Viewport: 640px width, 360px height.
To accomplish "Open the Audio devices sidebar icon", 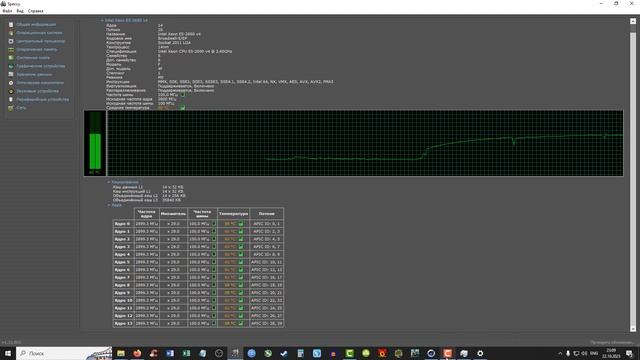I will pyautogui.click(x=11, y=91).
